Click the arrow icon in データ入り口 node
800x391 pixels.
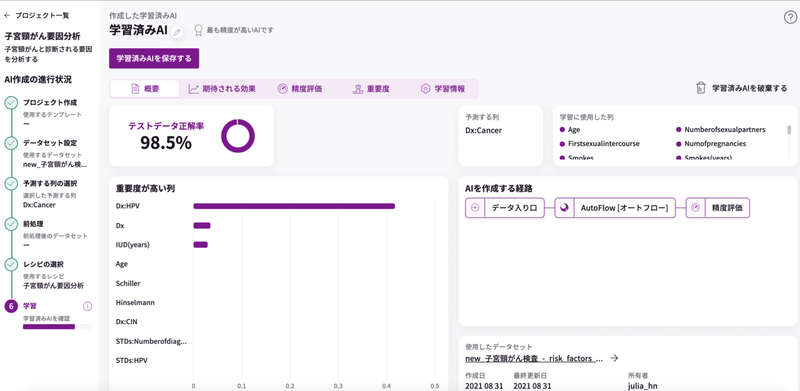(x=475, y=208)
